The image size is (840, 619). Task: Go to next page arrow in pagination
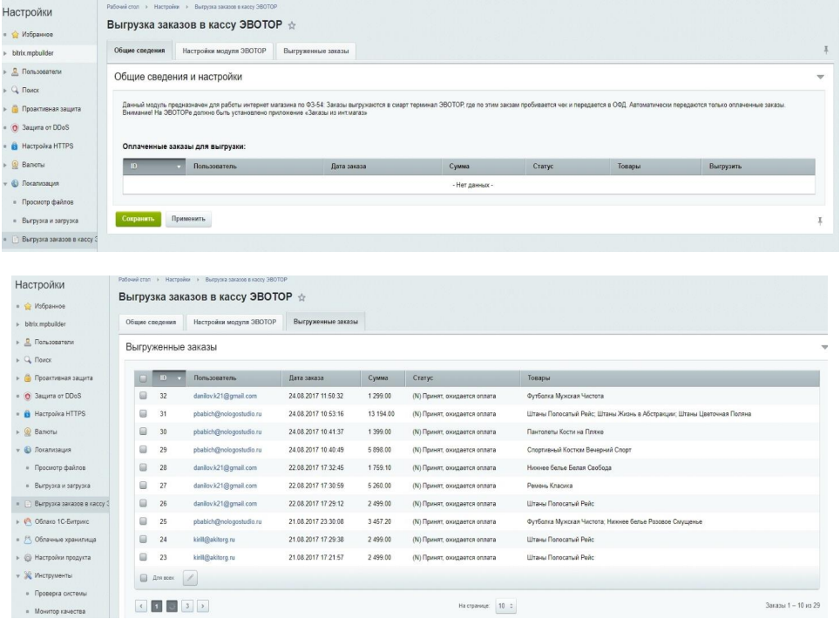point(202,606)
